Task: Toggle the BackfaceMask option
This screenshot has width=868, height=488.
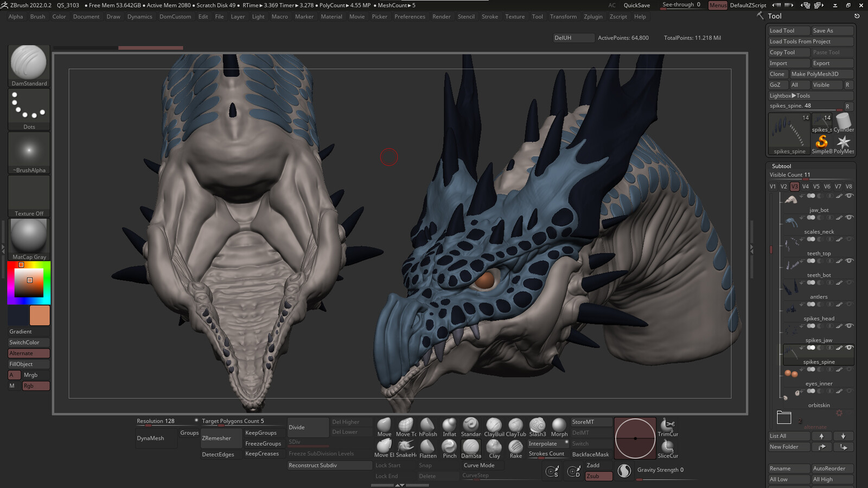Action: 590,454
